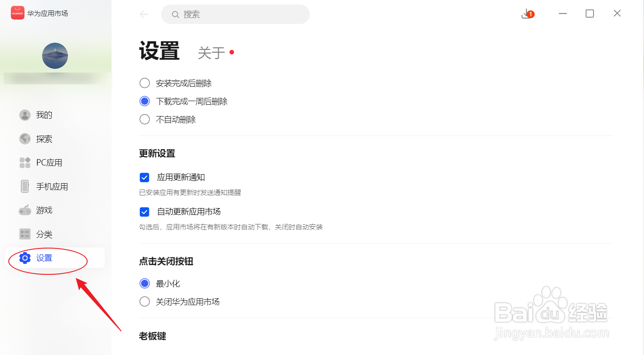Select 不自动删除 radio option
644x355 pixels.
(144, 120)
